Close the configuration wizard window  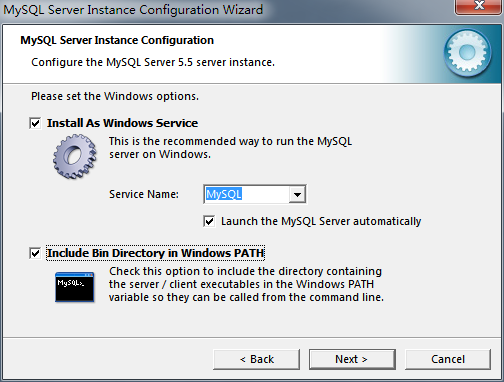(x=479, y=6)
